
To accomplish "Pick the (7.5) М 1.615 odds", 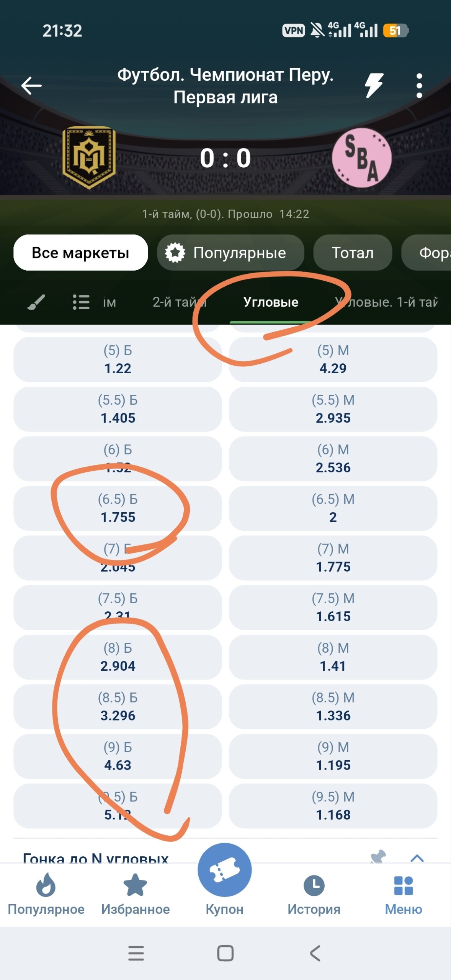I will click(x=333, y=608).
